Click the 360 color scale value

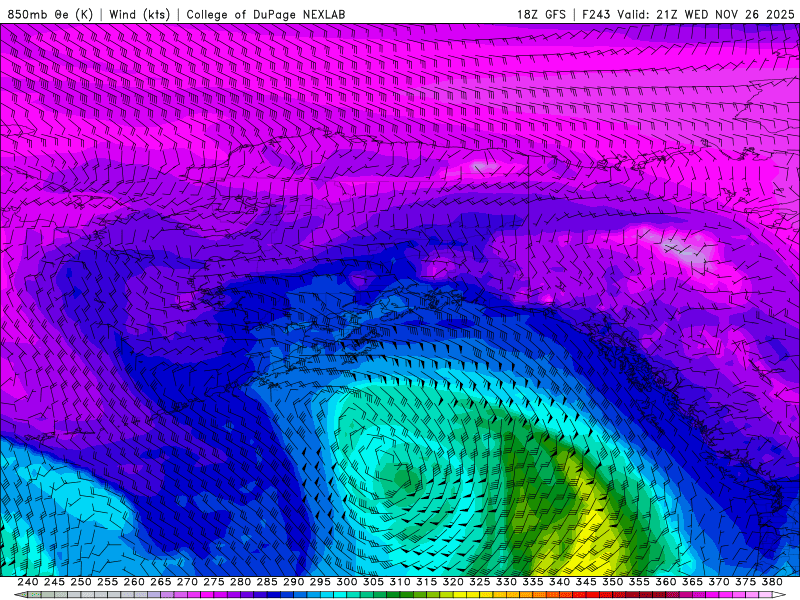[x=665, y=582]
